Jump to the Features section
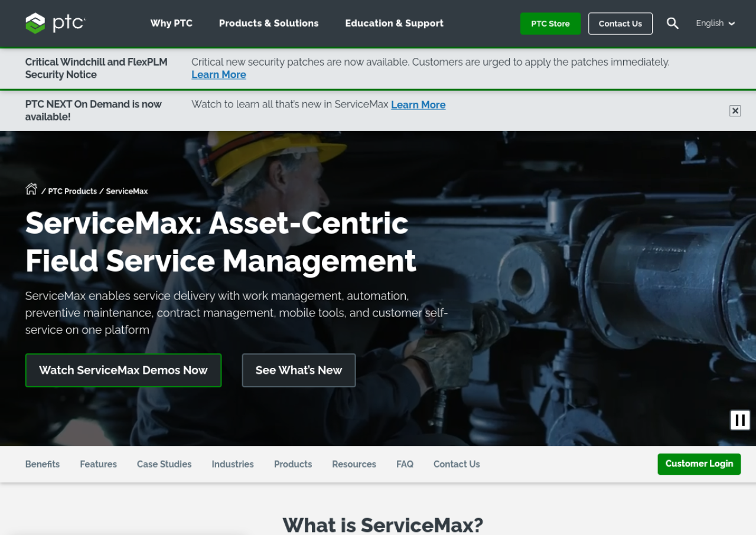756x535 pixels. (x=99, y=464)
